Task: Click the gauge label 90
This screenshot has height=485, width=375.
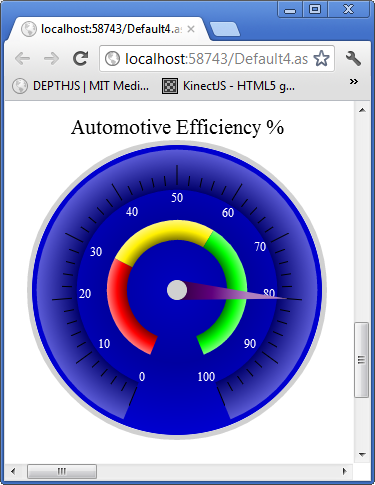Action: [x=250, y=344]
